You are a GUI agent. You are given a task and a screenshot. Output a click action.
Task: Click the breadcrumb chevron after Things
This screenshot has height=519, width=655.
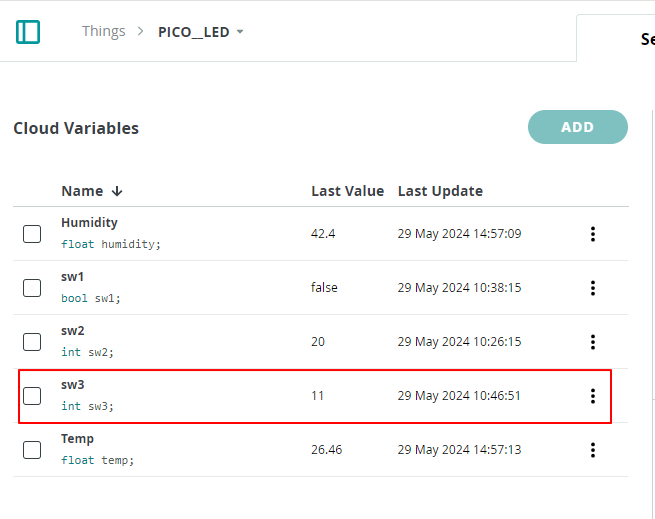pyautogui.click(x=141, y=31)
